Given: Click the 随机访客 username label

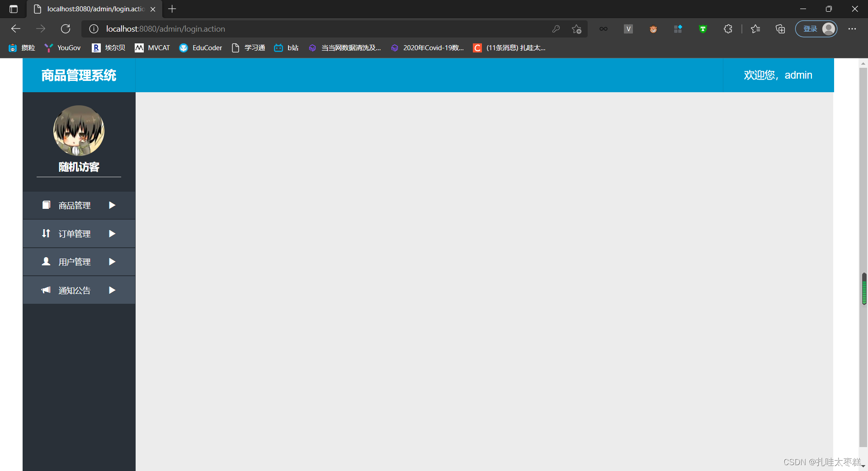Looking at the screenshot, I should [x=79, y=167].
